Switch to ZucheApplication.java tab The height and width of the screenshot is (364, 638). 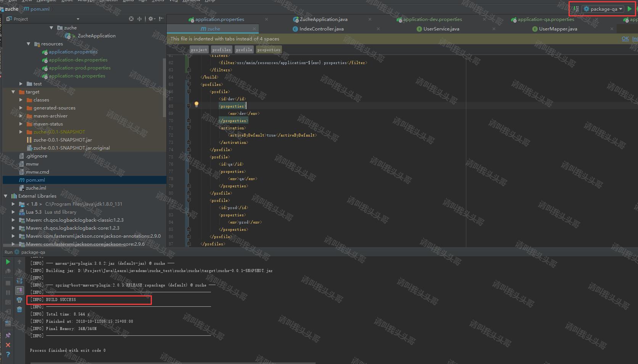click(x=323, y=19)
